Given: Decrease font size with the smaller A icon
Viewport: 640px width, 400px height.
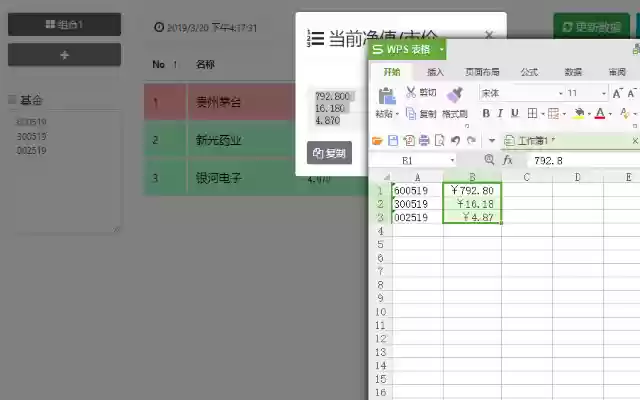Looking at the screenshot, I should pyautogui.click(x=631, y=93).
